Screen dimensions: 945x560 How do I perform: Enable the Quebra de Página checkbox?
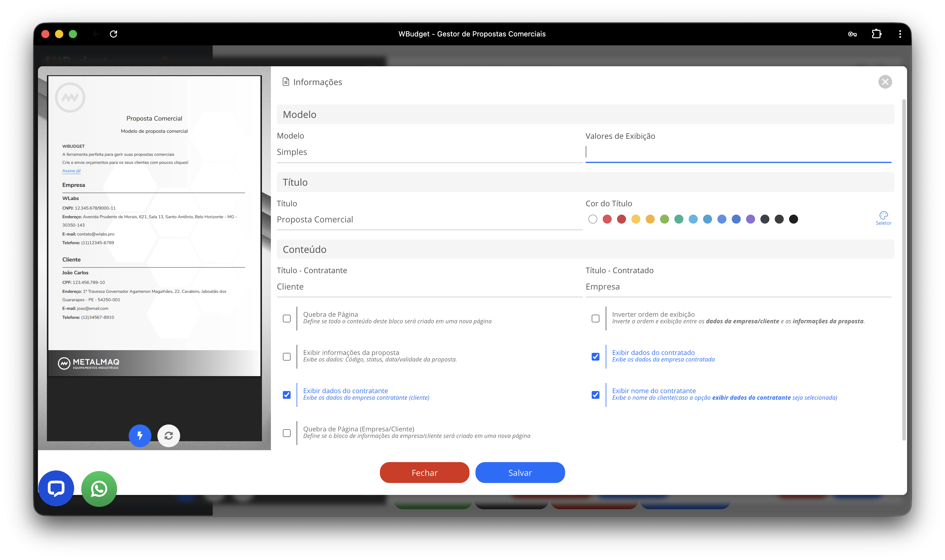point(286,319)
